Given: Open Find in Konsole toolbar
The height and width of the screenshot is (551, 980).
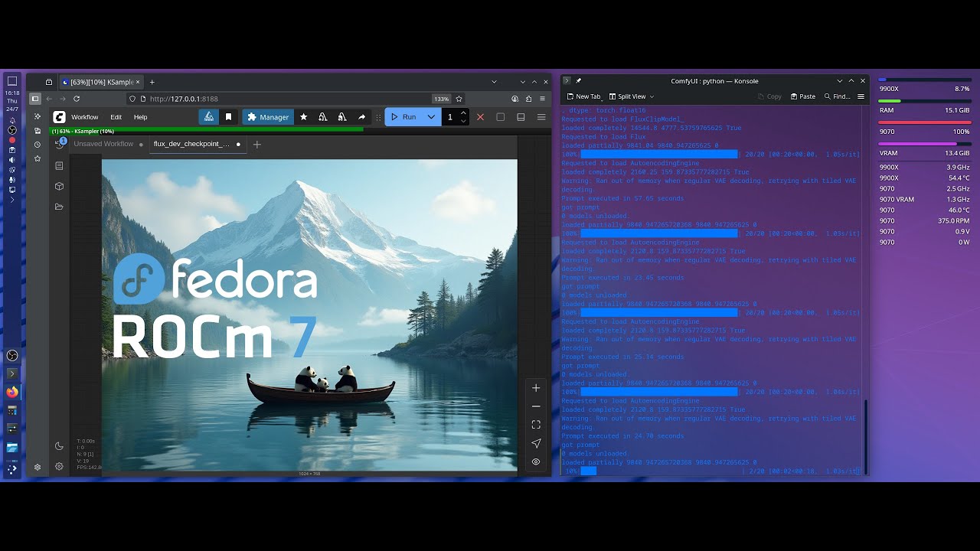Looking at the screenshot, I should tap(838, 96).
